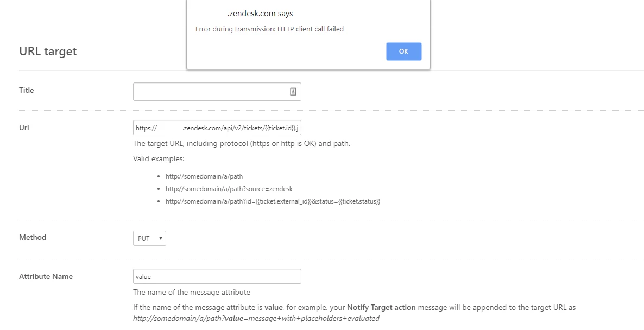Click the URL target heading
The width and height of the screenshot is (644, 330).
[48, 52]
